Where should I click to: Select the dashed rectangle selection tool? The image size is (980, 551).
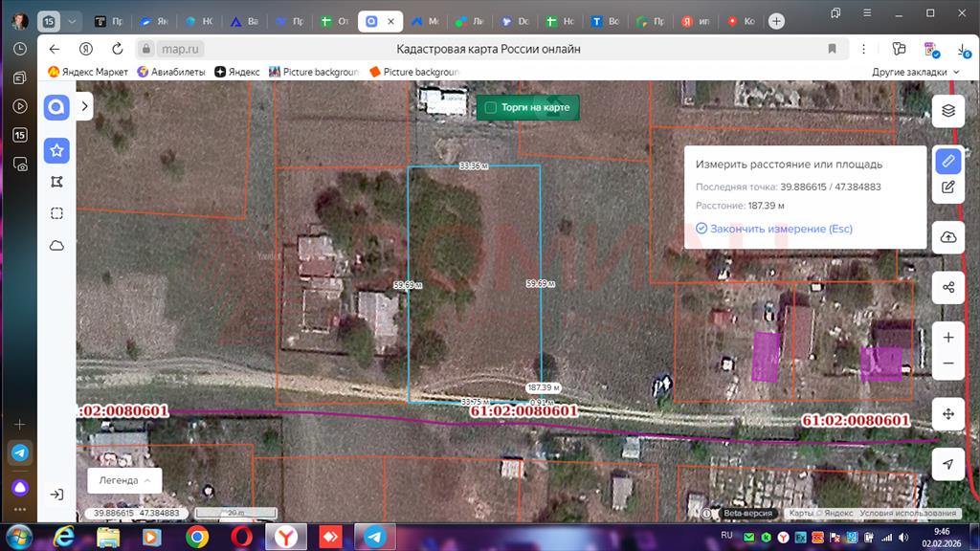coord(56,213)
